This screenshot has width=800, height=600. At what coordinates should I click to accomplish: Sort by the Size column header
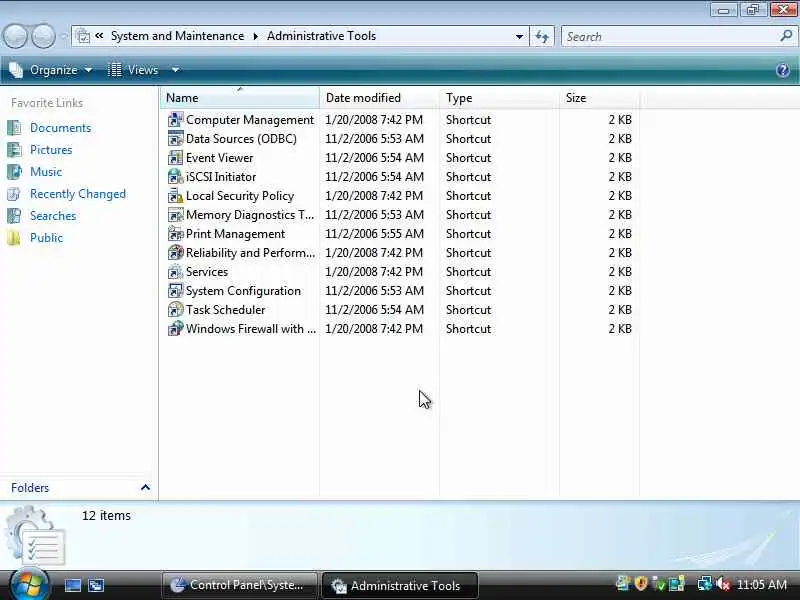coord(599,98)
